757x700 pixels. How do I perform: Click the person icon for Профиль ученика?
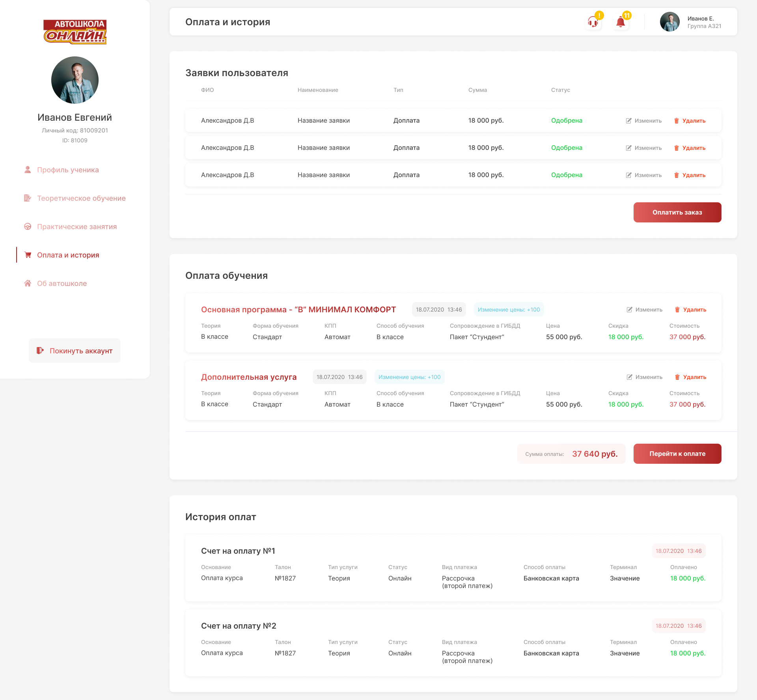click(28, 170)
